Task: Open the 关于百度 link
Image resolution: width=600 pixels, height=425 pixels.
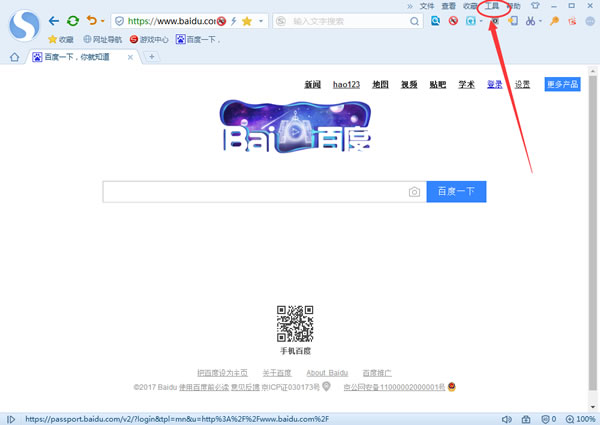Action: (x=277, y=373)
